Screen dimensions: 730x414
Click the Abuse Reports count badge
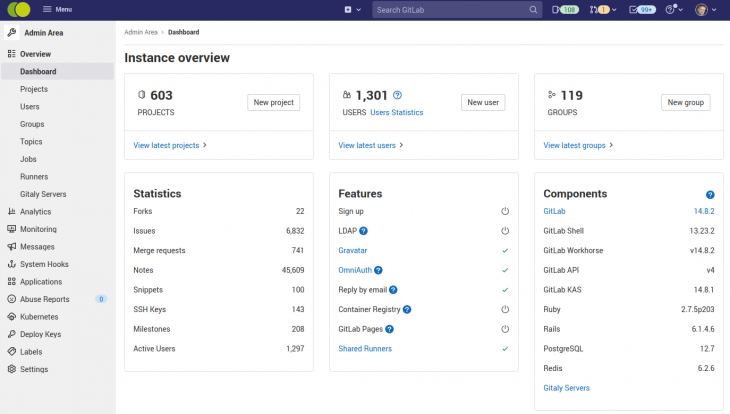[x=101, y=299]
